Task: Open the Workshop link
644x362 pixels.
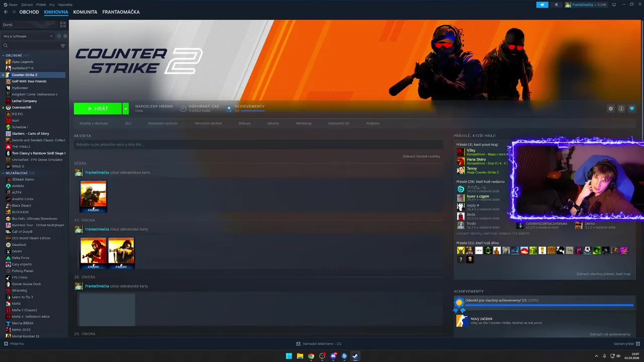Action: 303,123
